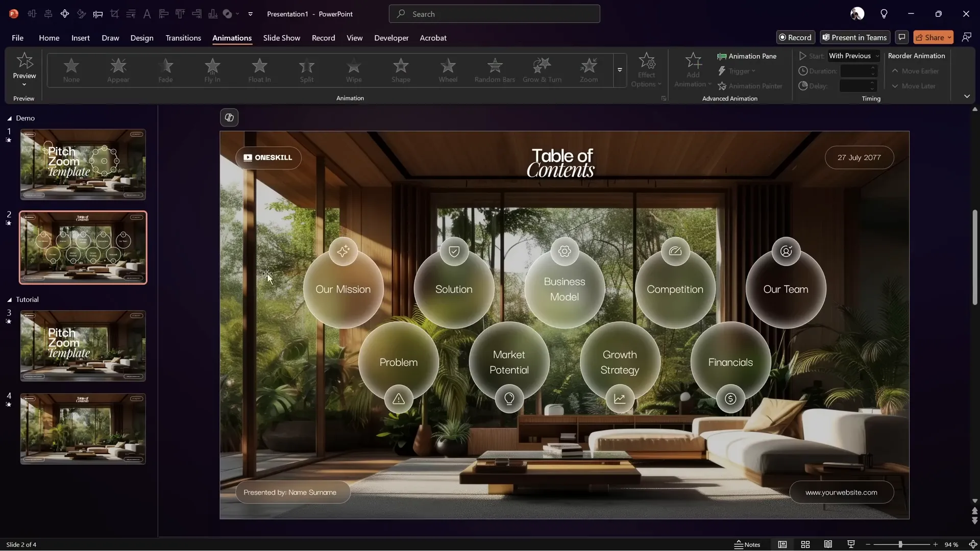Toggle the Notes pane
Image resolution: width=980 pixels, height=551 pixels.
pyautogui.click(x=747, y=544)
